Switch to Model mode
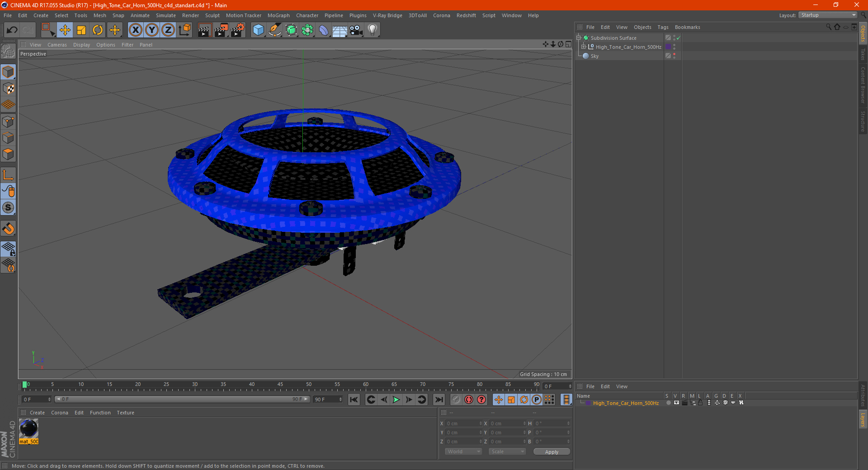This screenshot has height=470, width=868. (8, 72)
